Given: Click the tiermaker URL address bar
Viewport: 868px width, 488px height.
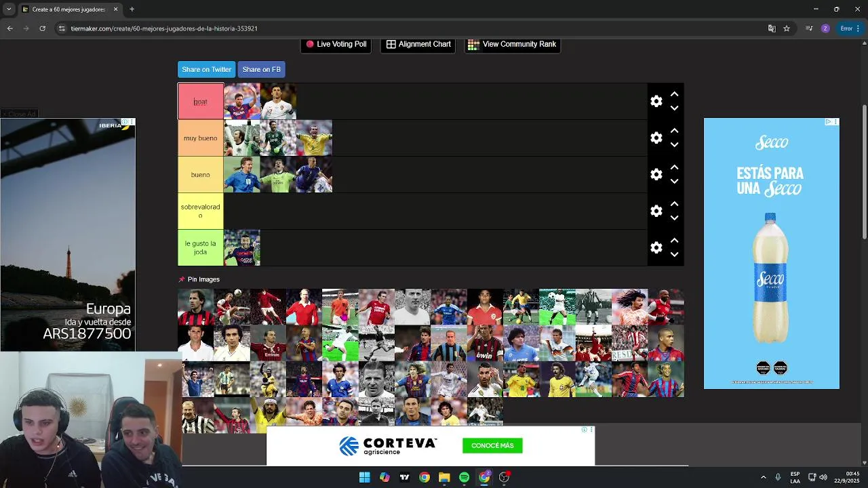Looking at the screenshot, I should [x=407, y=28].
